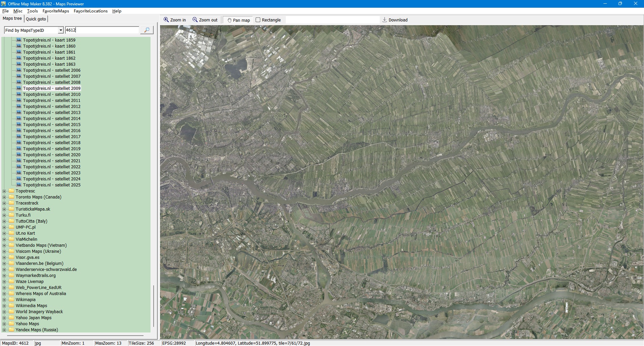The width and height of the screenshot is (644, 346).
Task: Expand the Waze Livemap node
Action: [4, 282]
